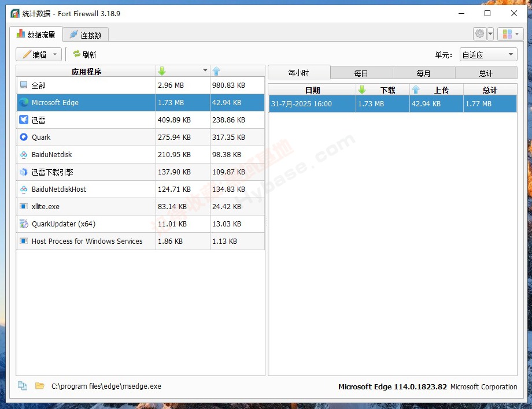Image resolution: width=532 pixels, height=409 pixels.
Task: Click the BaiduNetdisk app icon
Action: (24, 154)
